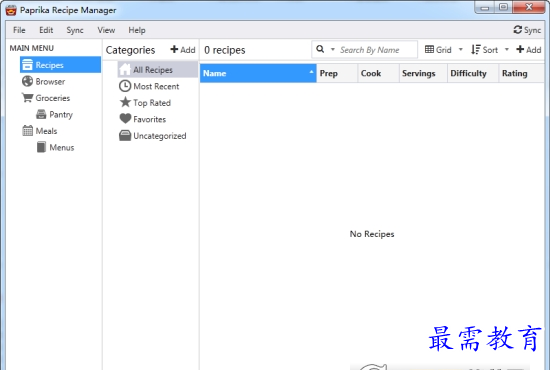Click the Uncategorized box icon

coord(125,135)
